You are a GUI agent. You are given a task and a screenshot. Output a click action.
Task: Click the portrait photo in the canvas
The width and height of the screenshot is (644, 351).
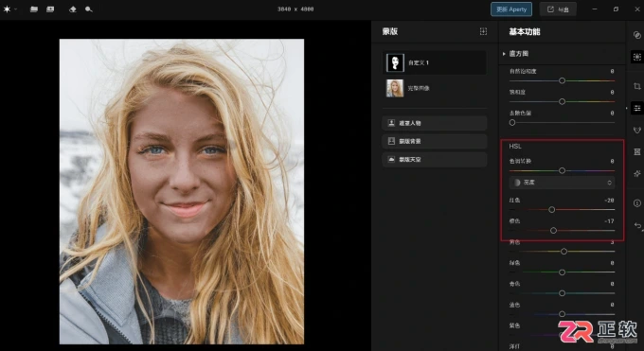[182, 191]
